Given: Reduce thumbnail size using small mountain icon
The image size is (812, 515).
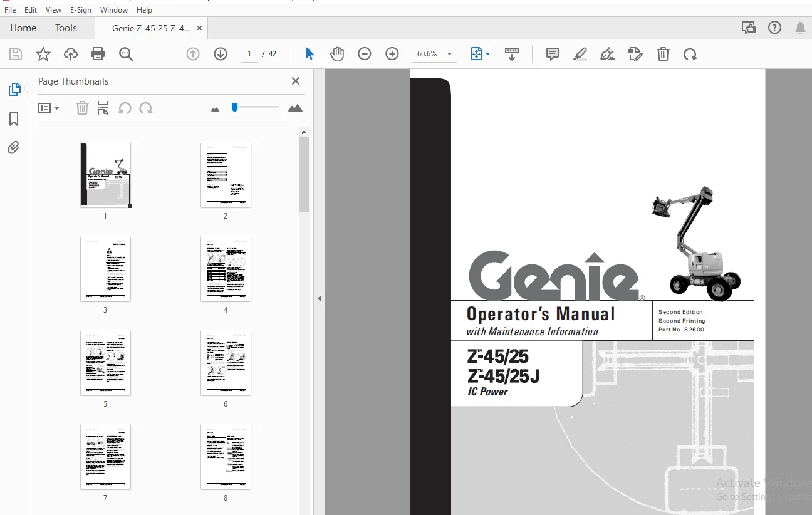Looking at the screenshot, I should [x=216, y=109].
